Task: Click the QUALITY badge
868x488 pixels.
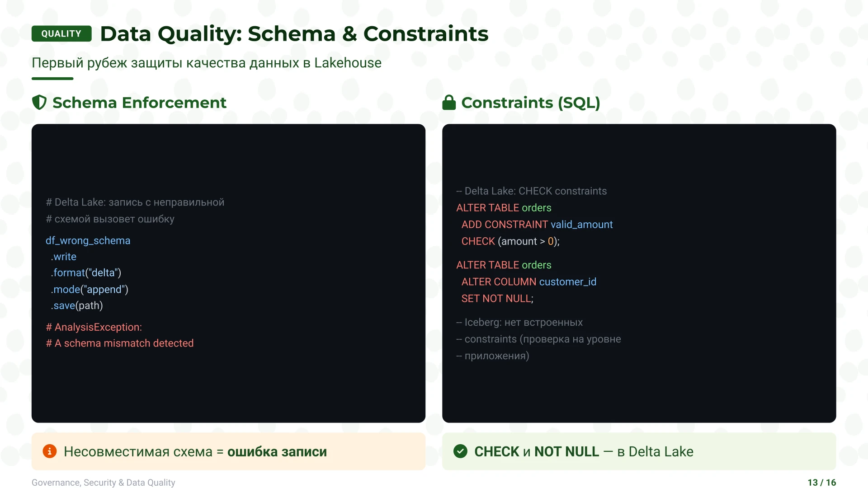Action: [x=61, y=34]
